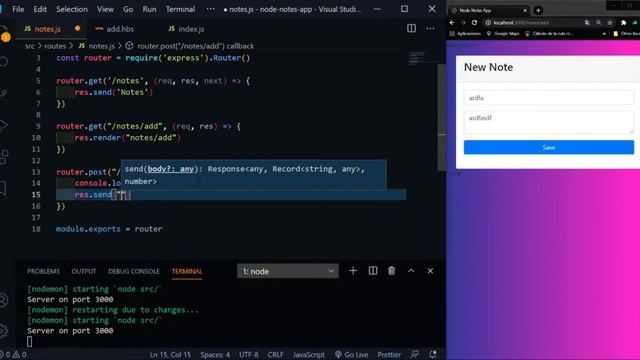Open the Selection menu
Viewport: 640px width, 360px height.
tap(72, 9)
